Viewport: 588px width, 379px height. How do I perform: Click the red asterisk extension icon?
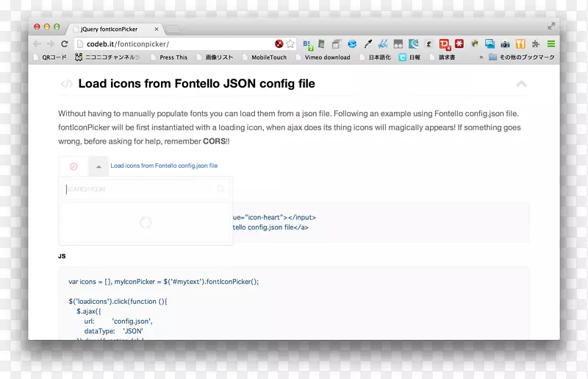(x=459, y=43)
